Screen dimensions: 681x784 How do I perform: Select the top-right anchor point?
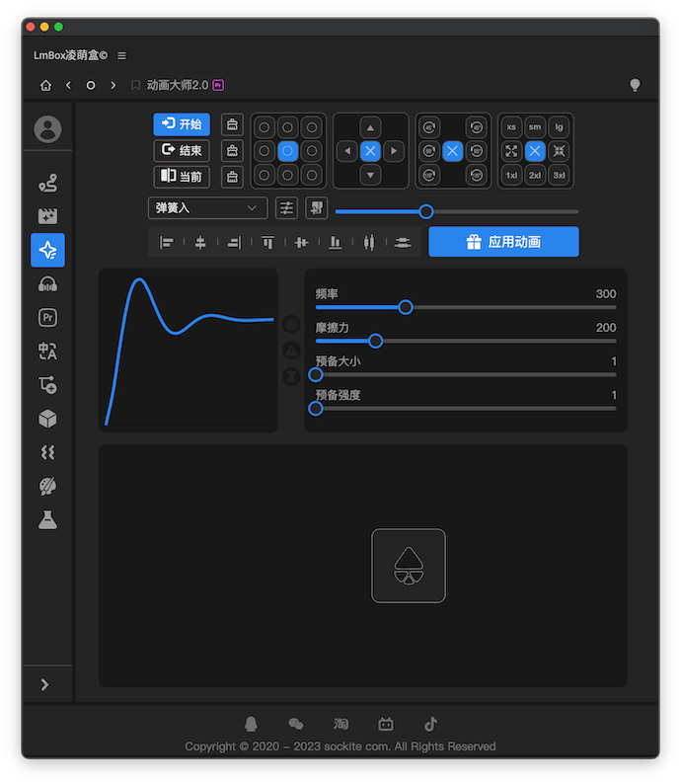[311, 127]
